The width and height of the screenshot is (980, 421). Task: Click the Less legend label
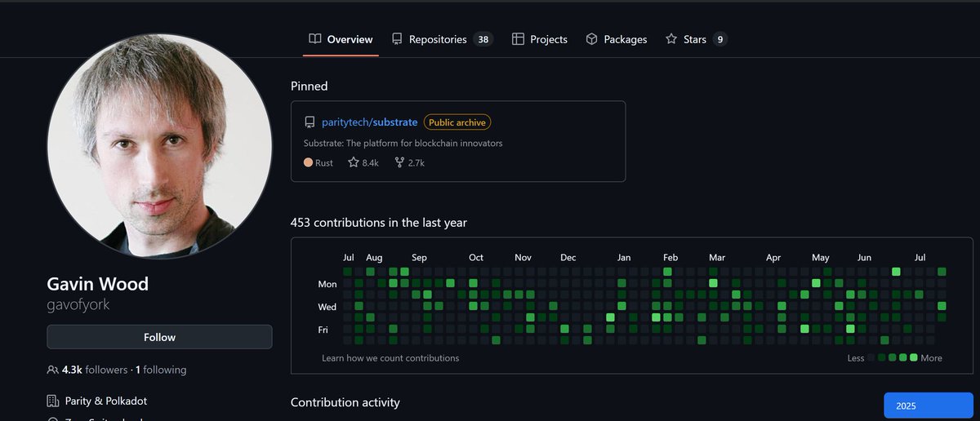point(856,358)
